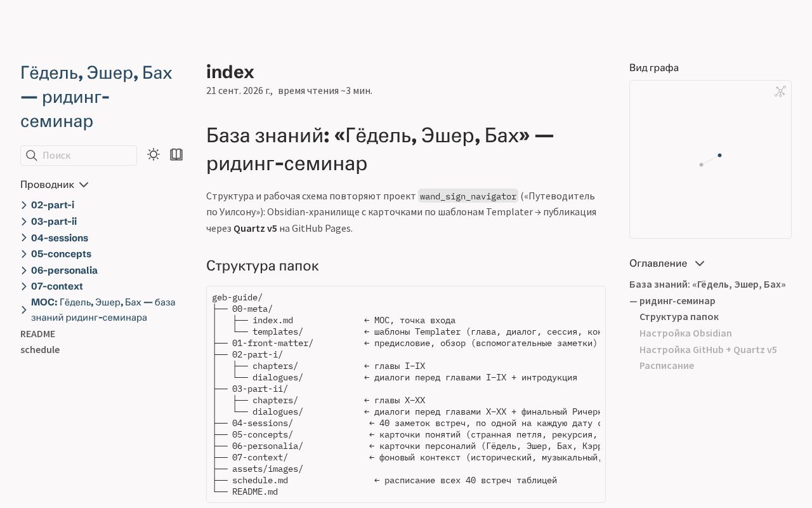Jump to База знаний heading in contents
This screenshot has height=508, width=812.
point(707,293)
